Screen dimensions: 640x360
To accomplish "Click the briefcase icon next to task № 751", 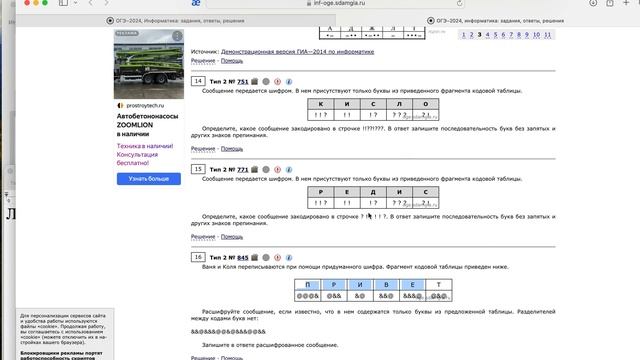I will coord(254,82).
